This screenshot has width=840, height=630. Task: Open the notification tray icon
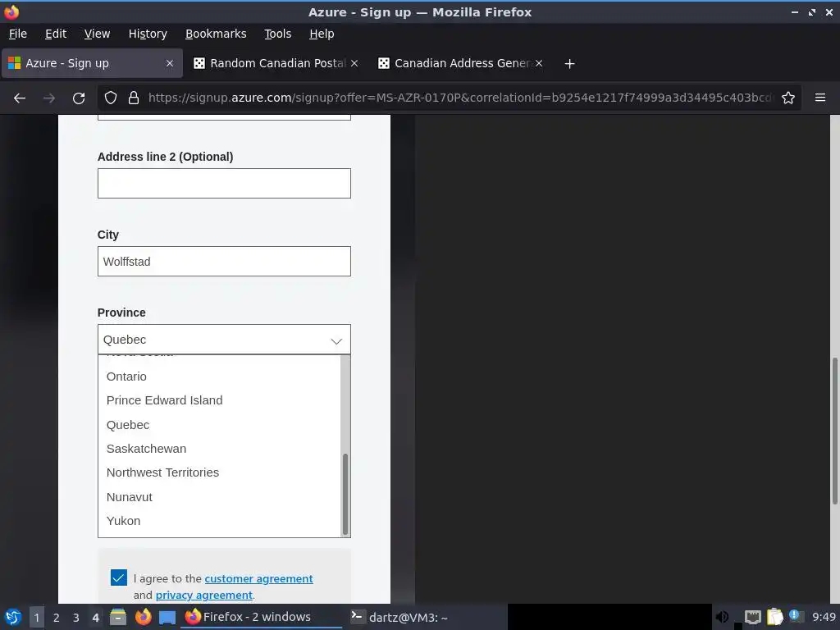coord(796,617)
